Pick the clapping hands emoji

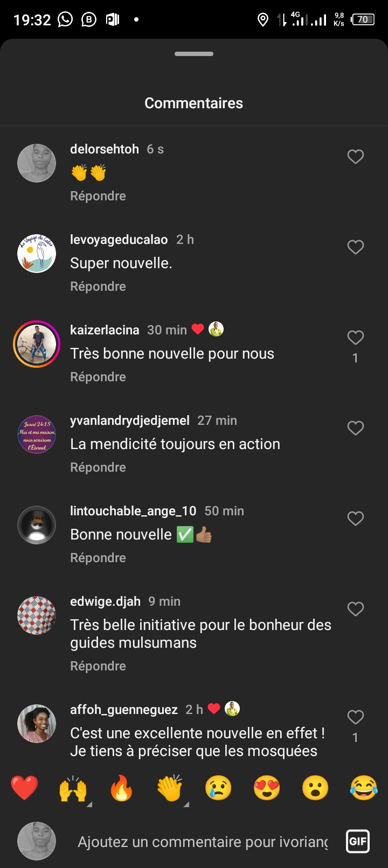click(170, 788)
